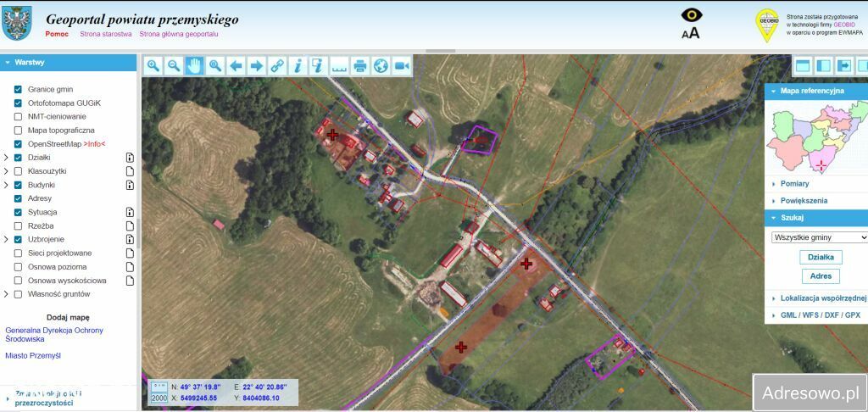Expand the Budynki layer tree

tap(6, 185)
